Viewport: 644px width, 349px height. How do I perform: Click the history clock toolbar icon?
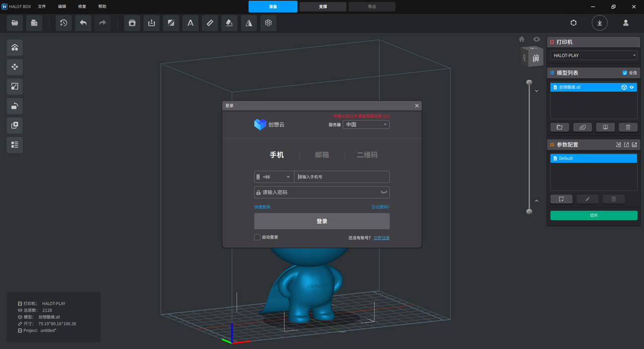click(x=64, y=23)
